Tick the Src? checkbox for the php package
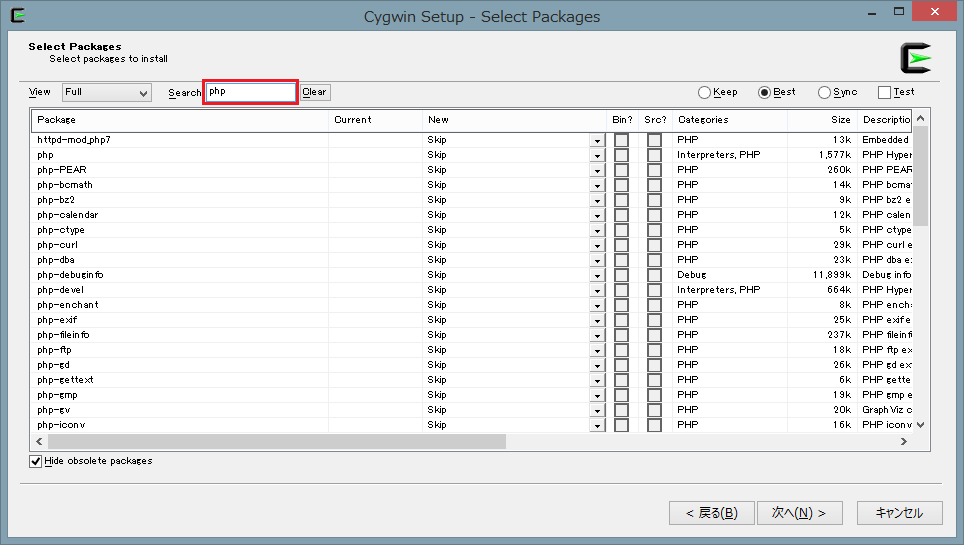Screen dimensions: 964x545 [x=654, y=155]
